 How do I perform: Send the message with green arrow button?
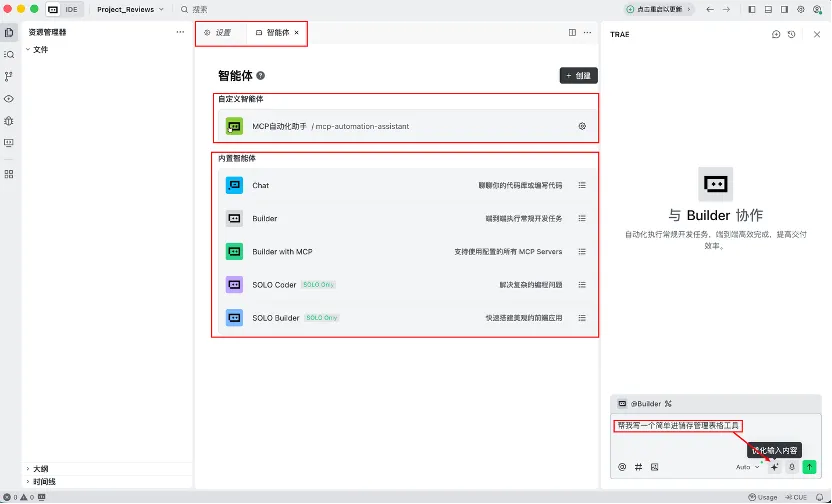[809, 467]
